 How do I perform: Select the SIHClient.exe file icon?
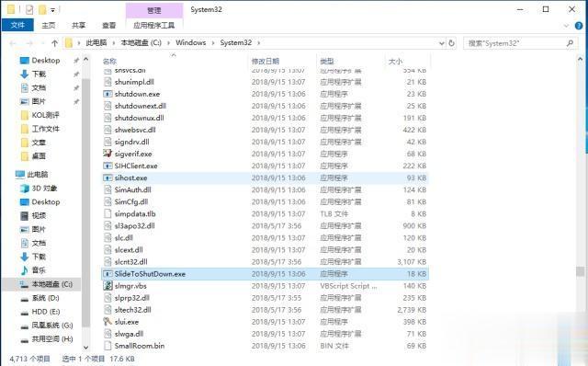click(107, 166)
